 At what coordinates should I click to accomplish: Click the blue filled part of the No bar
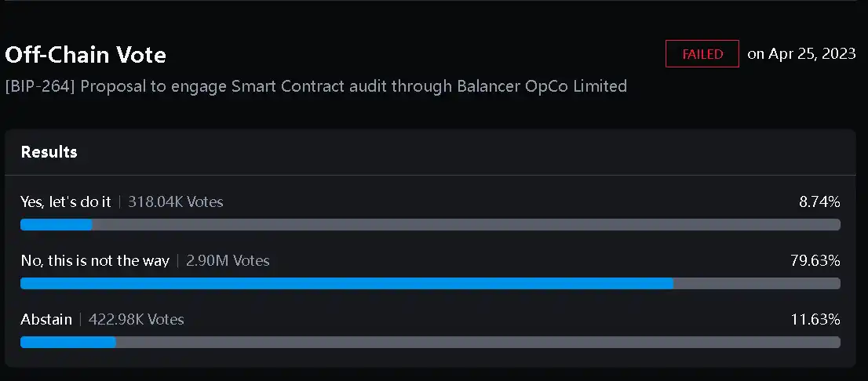[x=346, y=284]
